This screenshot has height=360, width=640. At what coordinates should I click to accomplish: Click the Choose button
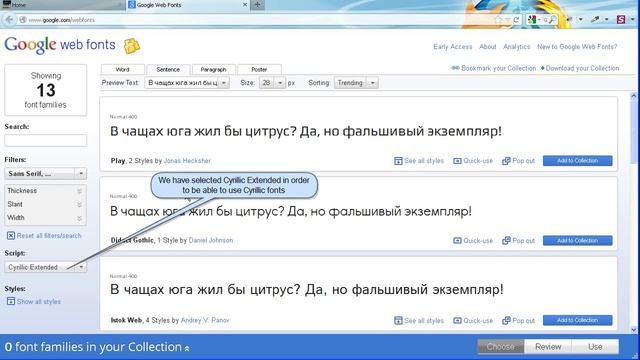click(x=501, y=347)
